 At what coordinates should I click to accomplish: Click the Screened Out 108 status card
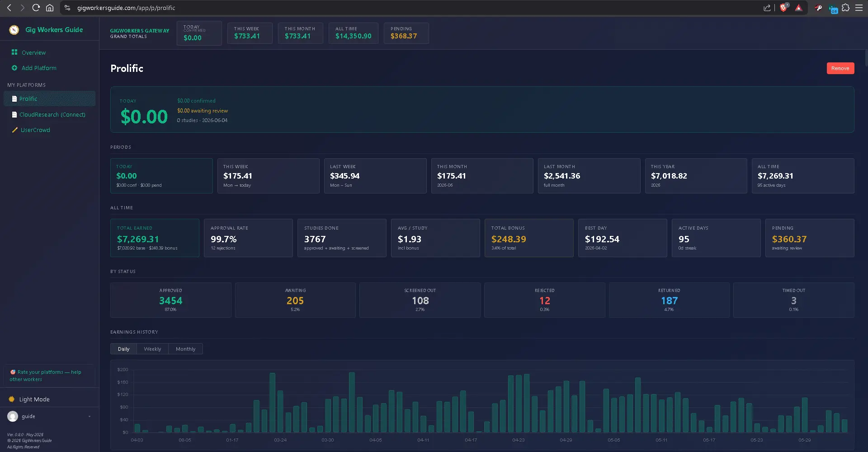pos(420,300)
